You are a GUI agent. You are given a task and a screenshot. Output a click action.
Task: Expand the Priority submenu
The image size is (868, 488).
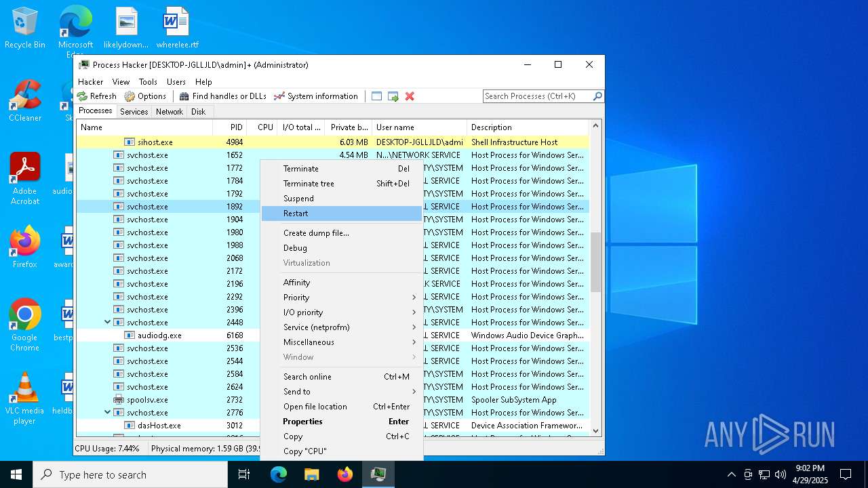click(x=342, y=298)
